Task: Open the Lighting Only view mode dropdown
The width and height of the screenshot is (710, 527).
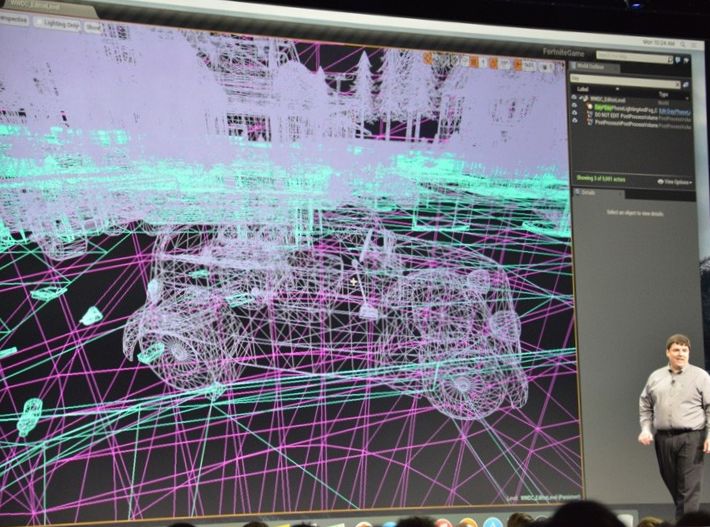Action: [59, 24]
